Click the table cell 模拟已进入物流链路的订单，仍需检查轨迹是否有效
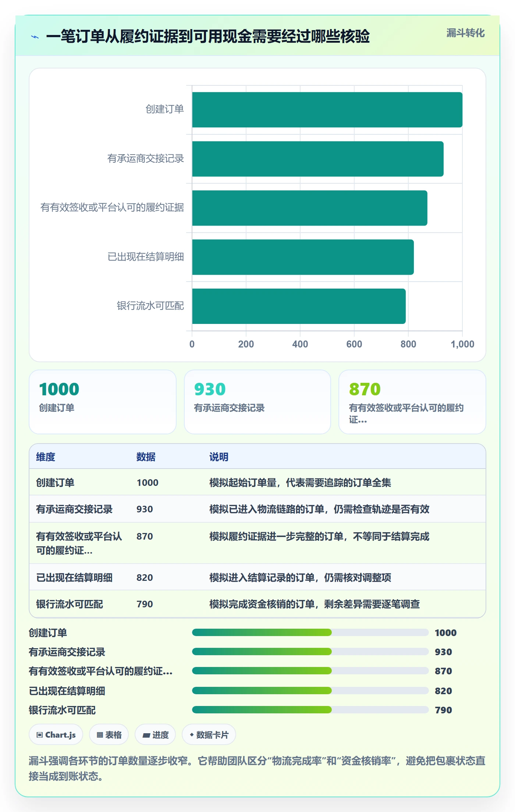Screen dimensions: 515x812 pyautogui.click(x=319, y=509)
